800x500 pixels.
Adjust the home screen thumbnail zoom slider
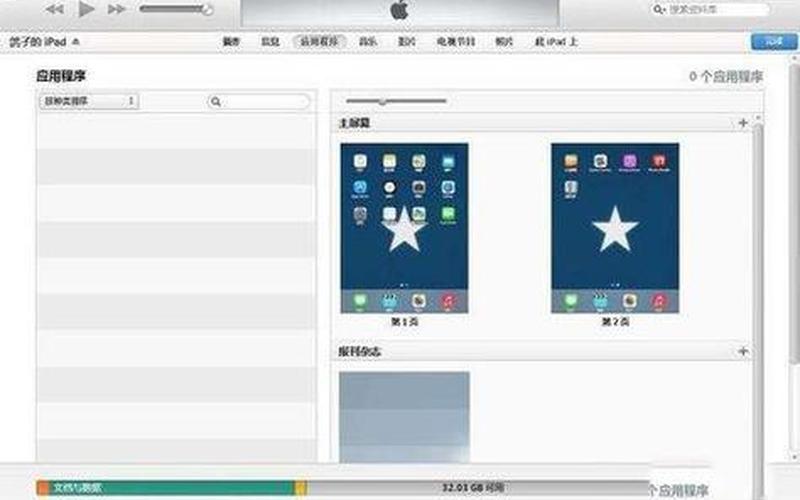396,101
